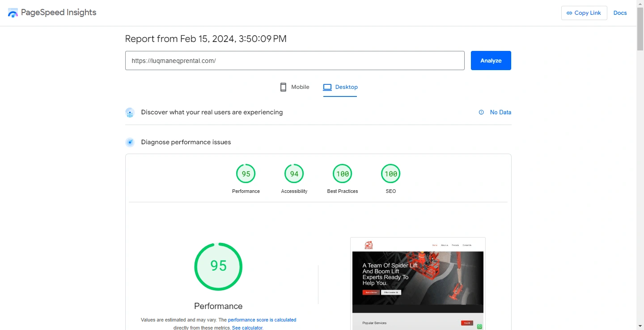Select the SEO 100 score gauge
The image size is (644, 330).
(391, 174)
